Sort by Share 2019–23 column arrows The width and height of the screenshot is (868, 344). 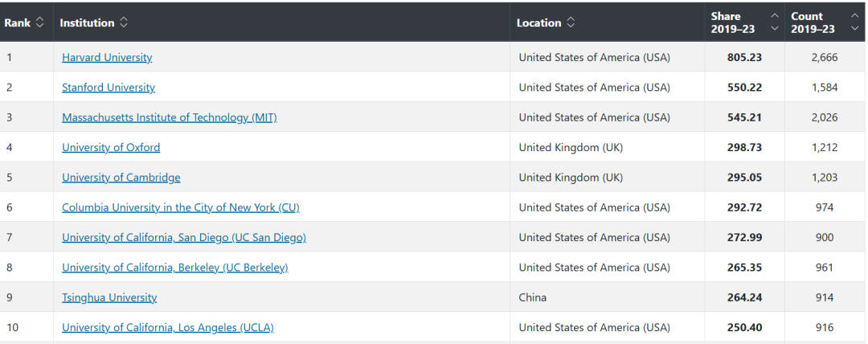click(x=775, y=23)
